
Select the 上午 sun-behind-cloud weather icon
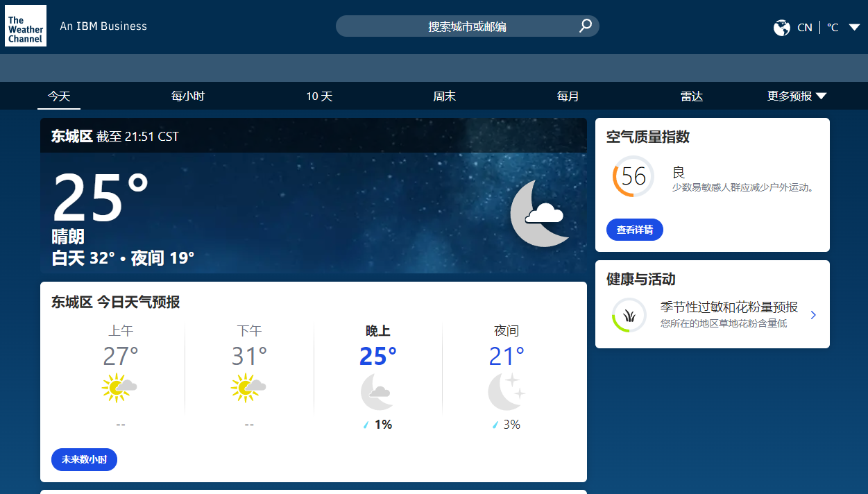(x=119, y=387)
